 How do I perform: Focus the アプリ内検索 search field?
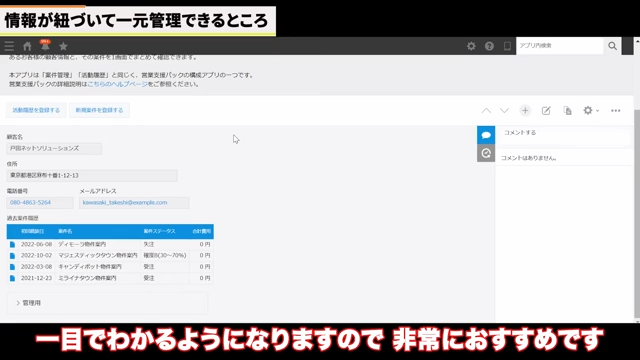point(560,46)
